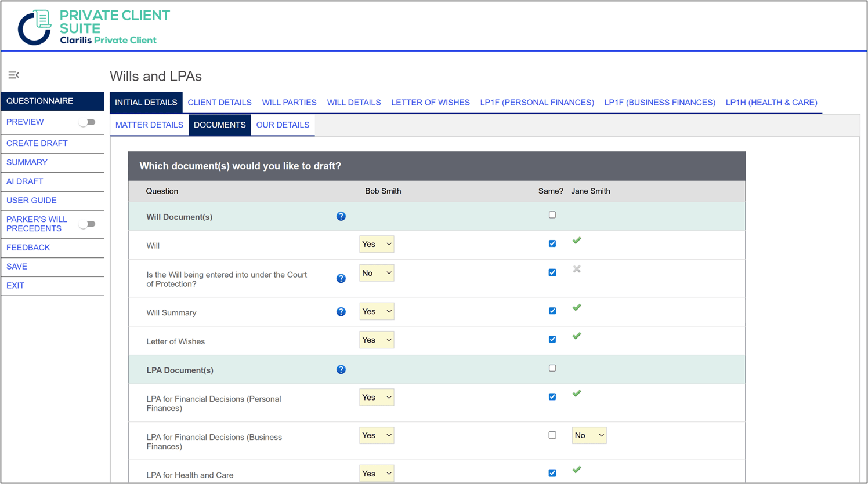
Task: Click the help icon beside Will Summary
Action: pyautogui.click(x=341, y=312)
